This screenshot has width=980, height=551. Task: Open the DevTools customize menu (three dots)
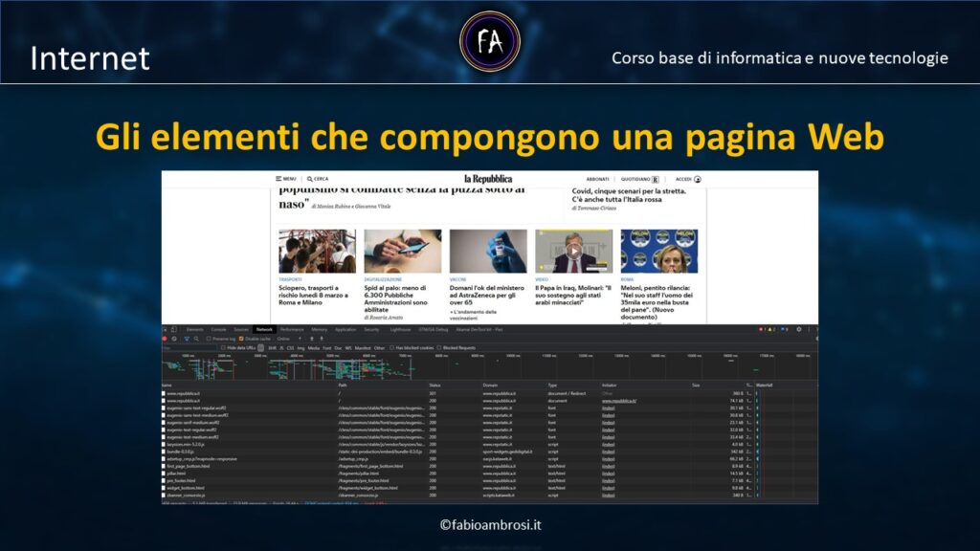[810, 329]
